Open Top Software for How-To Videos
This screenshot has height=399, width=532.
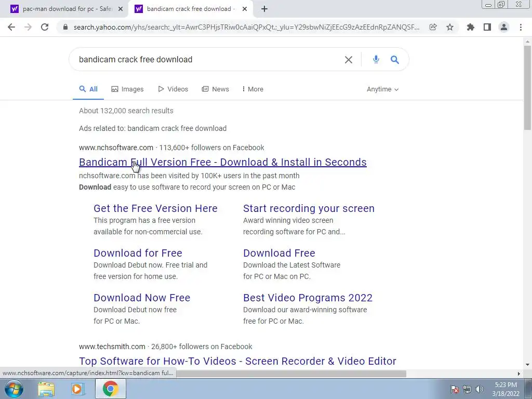[237, 361]
